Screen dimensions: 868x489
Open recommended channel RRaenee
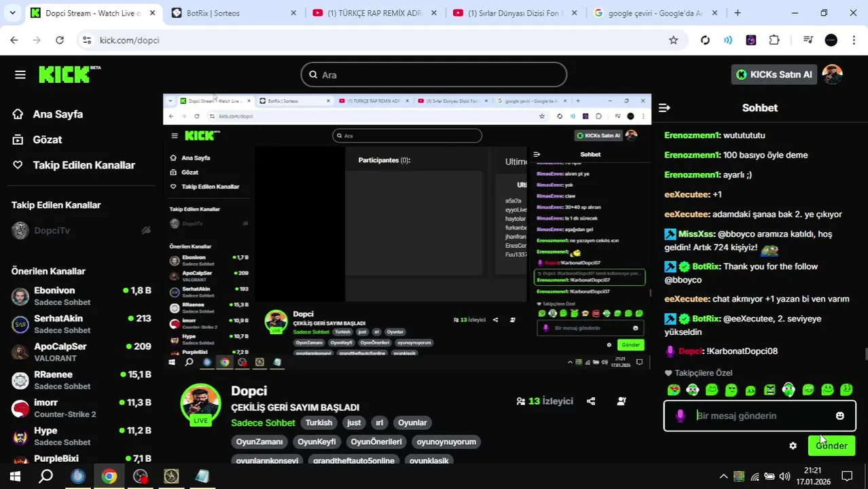(82, 380)
